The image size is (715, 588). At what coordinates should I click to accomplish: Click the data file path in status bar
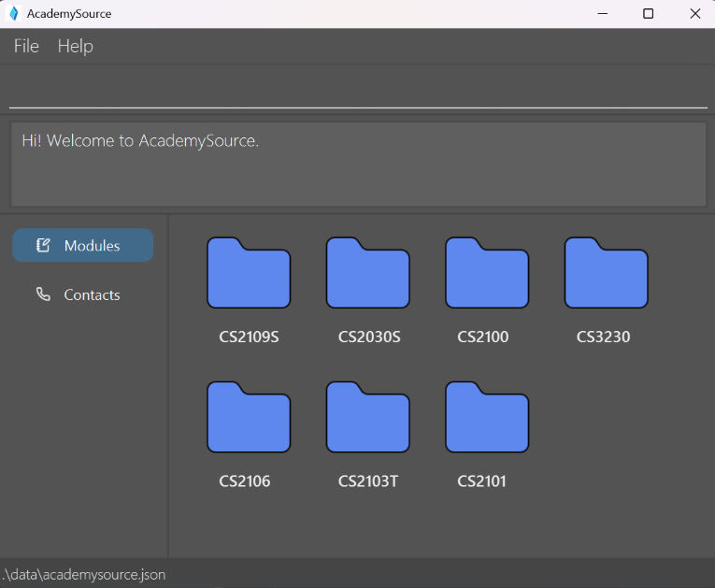pos(84,574)
